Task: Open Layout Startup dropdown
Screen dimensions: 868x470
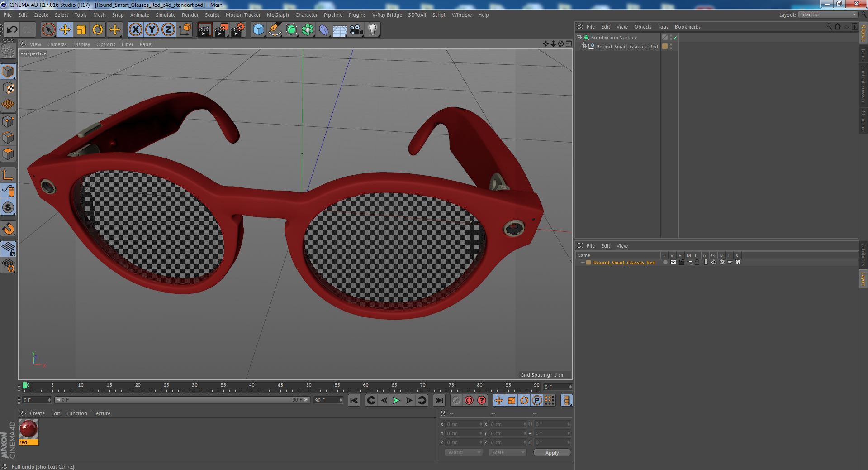Action: (828, 15)
